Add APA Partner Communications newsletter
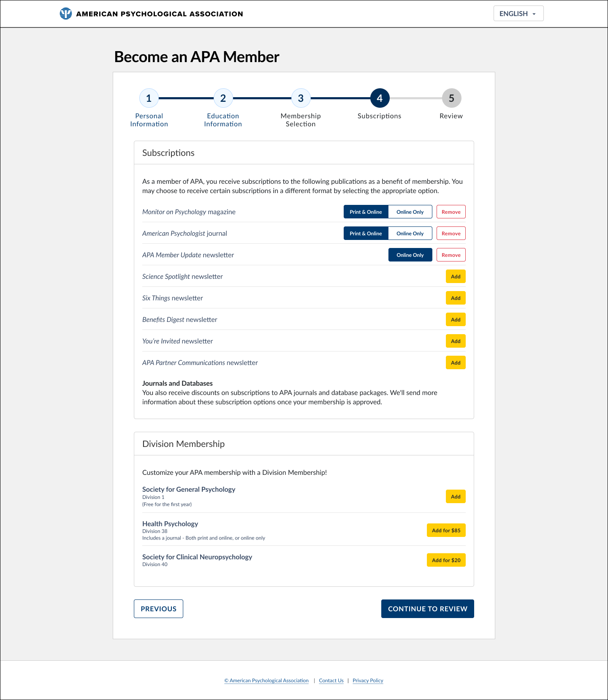The height and width of the screenshot is (700, 608). pos(456,363)
